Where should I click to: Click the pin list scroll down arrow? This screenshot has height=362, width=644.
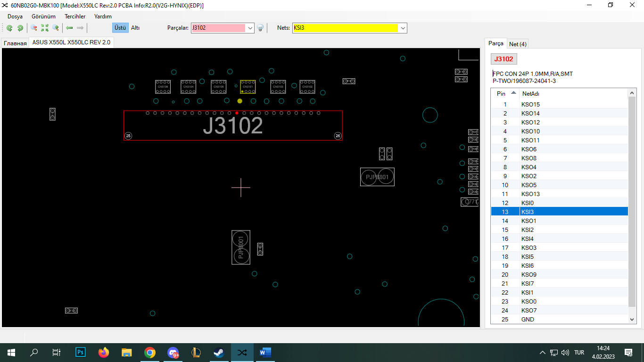(x=632, y=320)
